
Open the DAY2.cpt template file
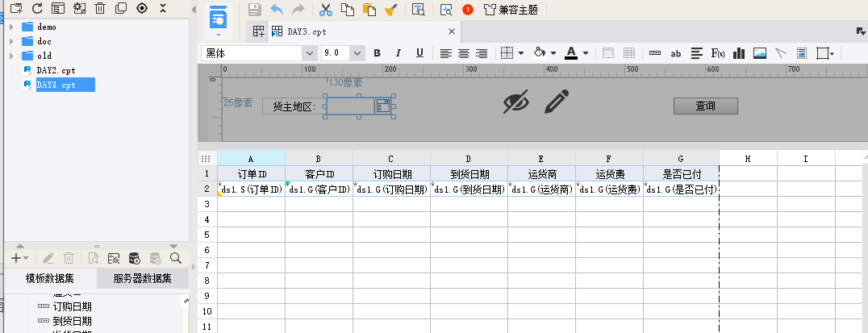coord(56,70)
